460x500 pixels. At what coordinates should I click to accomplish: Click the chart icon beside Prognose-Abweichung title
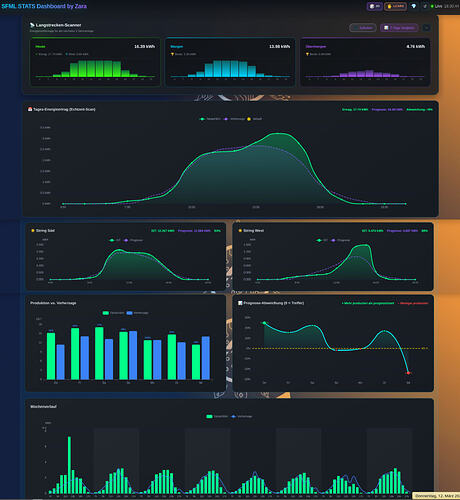(240, 303)
